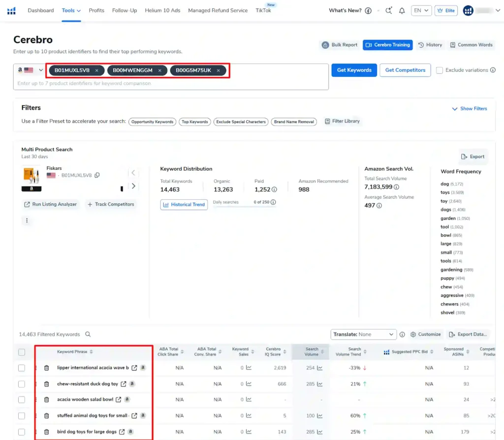
Task: Delete keyword lipper international acacia wave b
Action: tap(47, 368)
